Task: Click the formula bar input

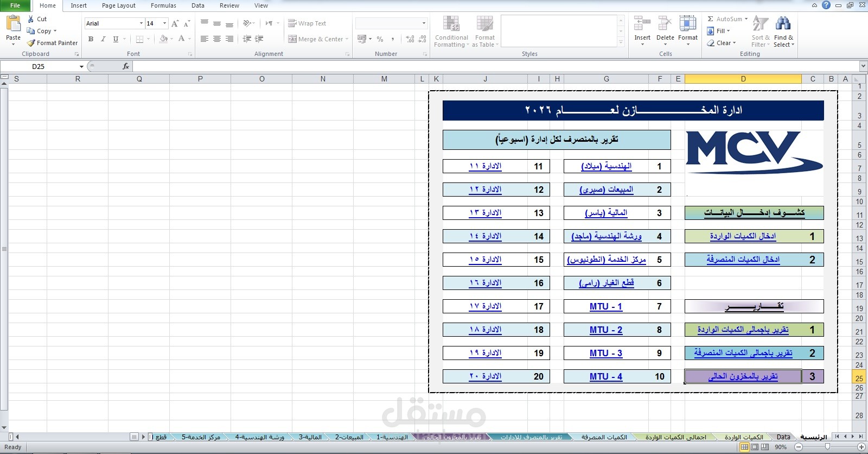Action: [x=495, y=66]
